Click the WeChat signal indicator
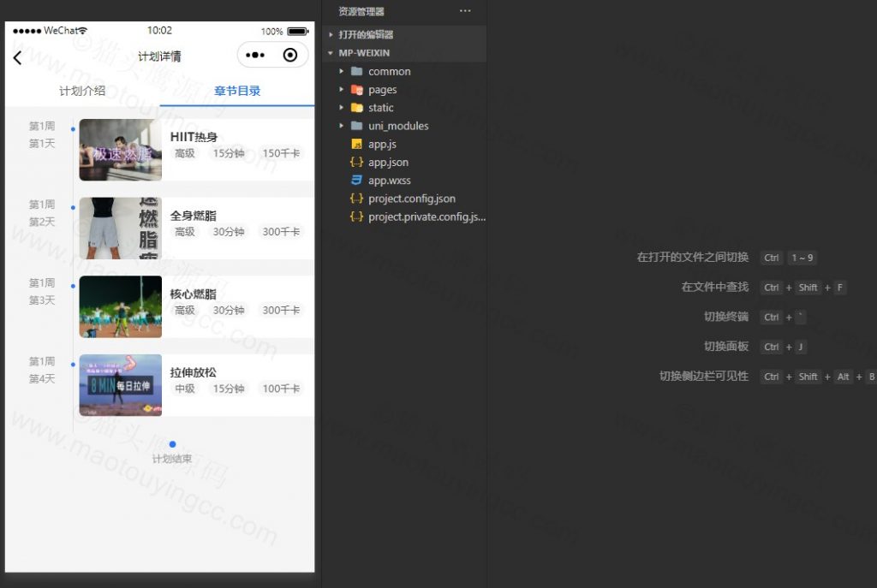This screenshot has width=877, height=588. 50,31
